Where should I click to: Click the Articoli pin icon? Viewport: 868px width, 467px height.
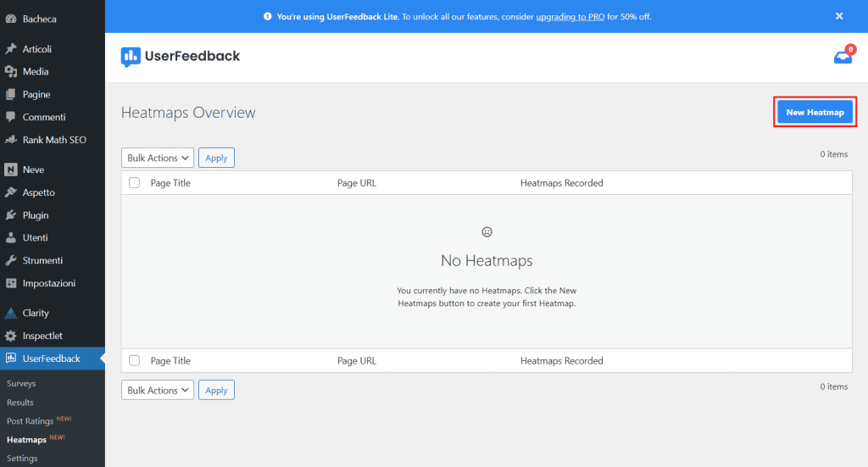pos(10,48)
